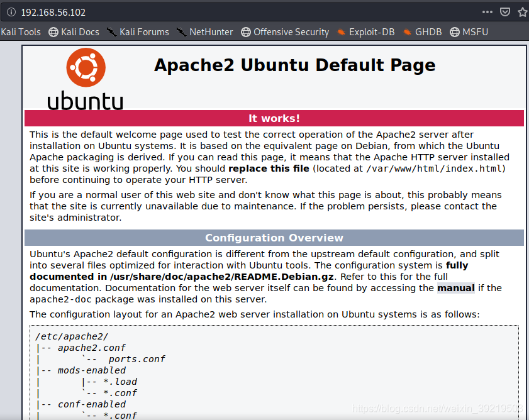The width and height of the screenshot is (529, 420).
Task: Click the apache2.conf entry in tree
Action: pos(91,348)
